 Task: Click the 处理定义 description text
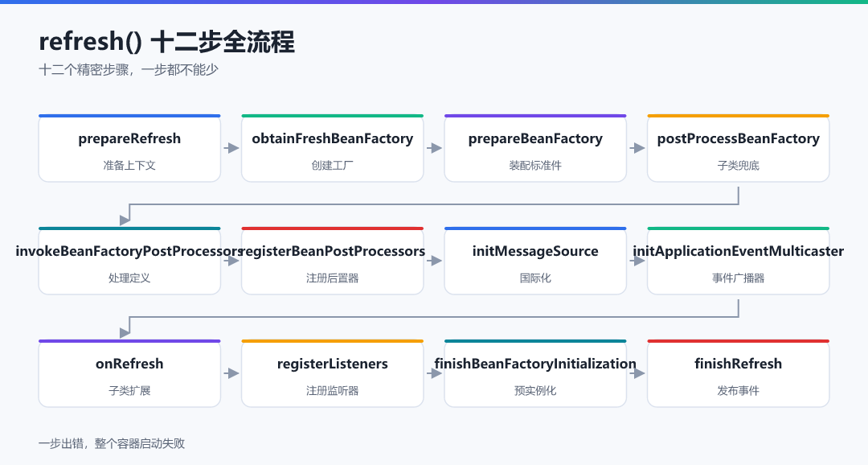pyautogui.click(x=129, y=278)
